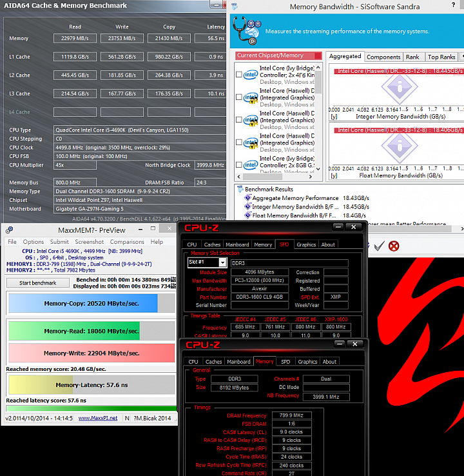Click the AIDA64 Memory Read 22979 MB/s field
The height and width of the screenshot is (476, 464).
tap(75, 38)
